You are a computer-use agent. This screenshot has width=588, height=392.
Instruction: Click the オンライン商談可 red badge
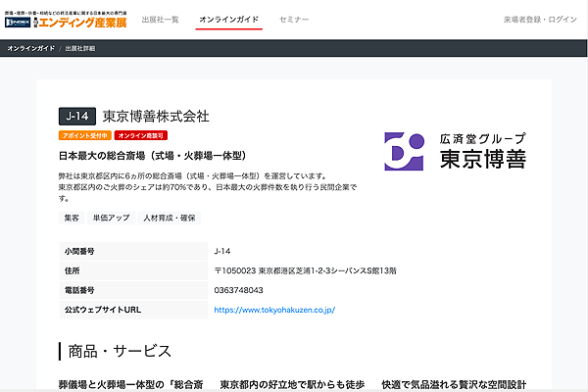pos(141,135)
